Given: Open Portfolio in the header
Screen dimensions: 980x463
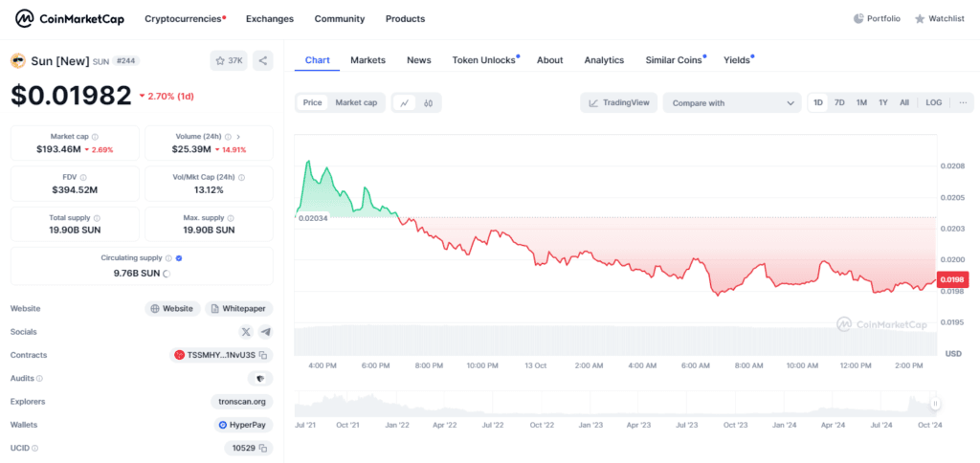Looking at the screenshot, I should coord(877,19).
